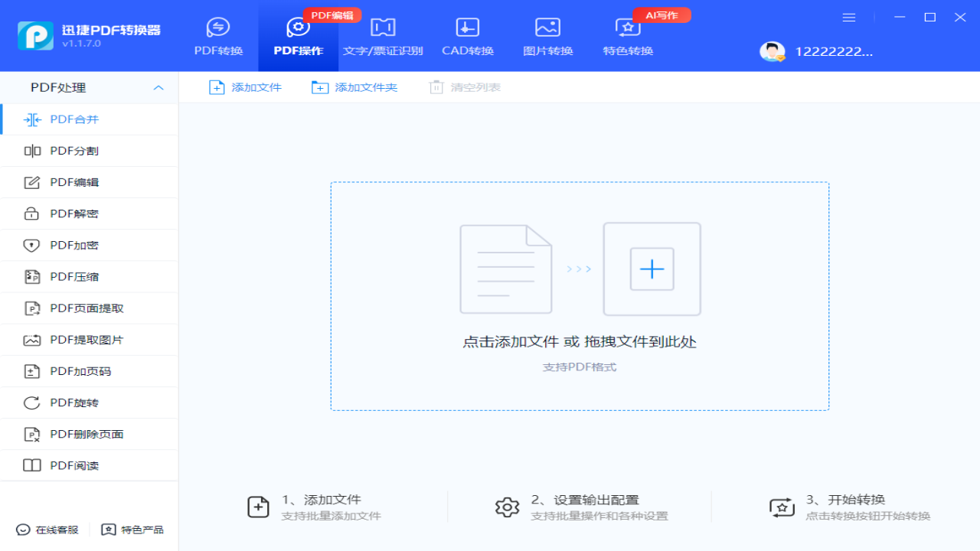Click the drag-and-drop file area
This screenshot has width=980, height=551.
580,296
